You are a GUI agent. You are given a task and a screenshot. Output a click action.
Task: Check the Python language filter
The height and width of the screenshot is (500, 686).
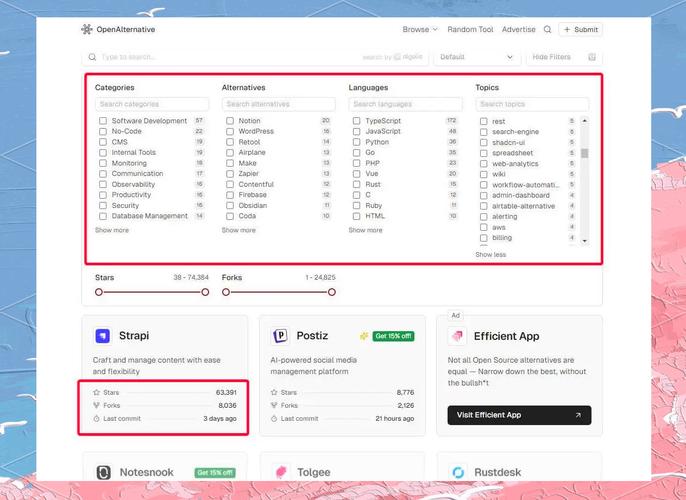(x=357, y=142)
